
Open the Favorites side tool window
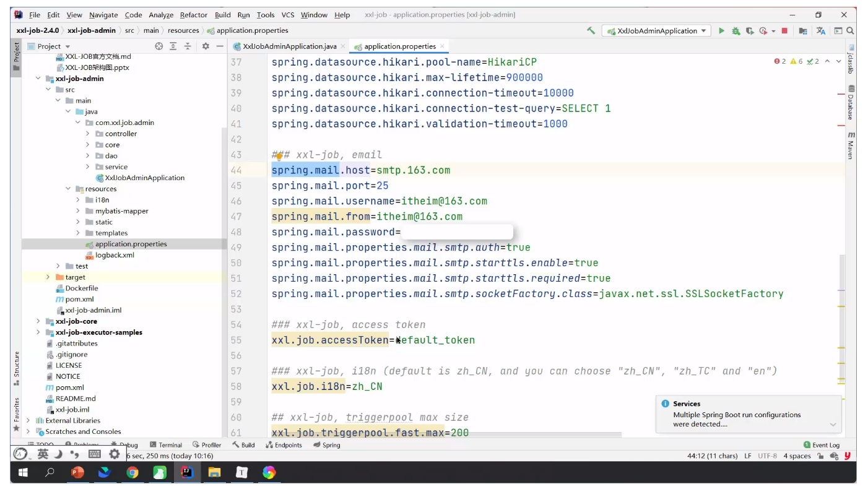pyautogui.click(x=17, y=413)
